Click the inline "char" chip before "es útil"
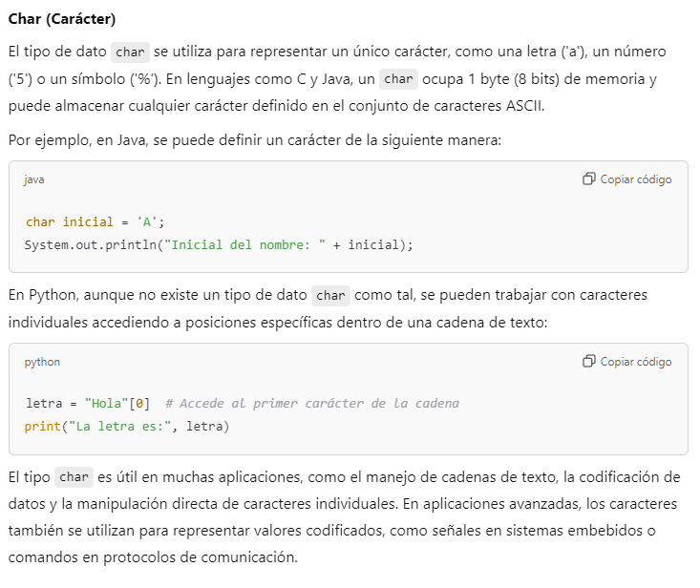This screenshot has width=700, height=588. [x=74, y=477]
